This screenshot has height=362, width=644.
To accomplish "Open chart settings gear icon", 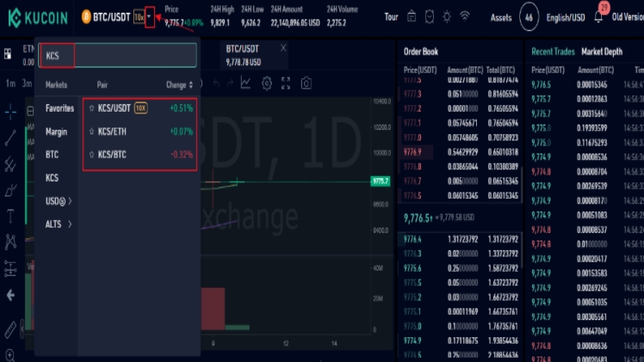I will click(267, 83).
